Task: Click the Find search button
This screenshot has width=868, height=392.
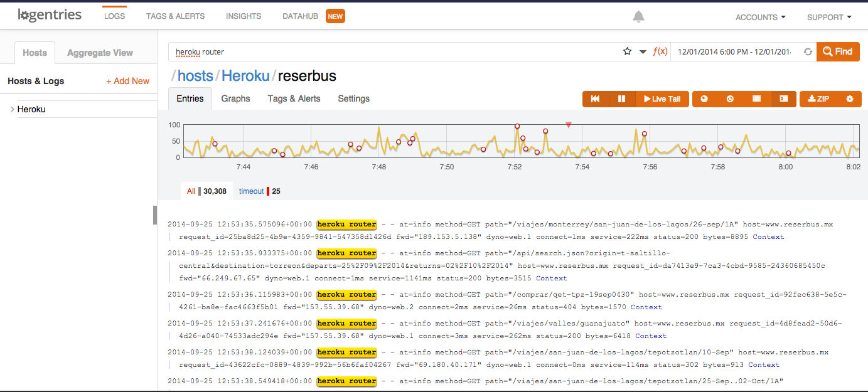Action: [x=838, y=51]
